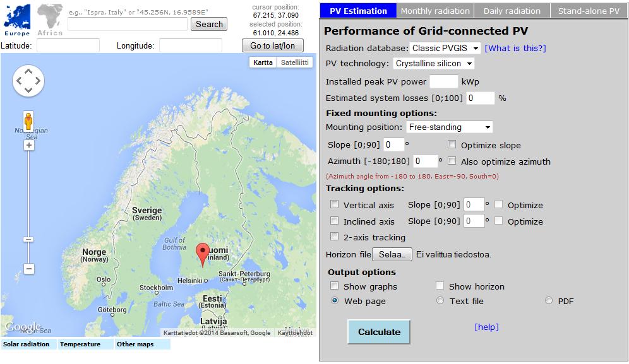The width and height of the screenshot is (629, 364).
Task: Switch to Stand-alone PV tab
Action: [x=589, y=11]
